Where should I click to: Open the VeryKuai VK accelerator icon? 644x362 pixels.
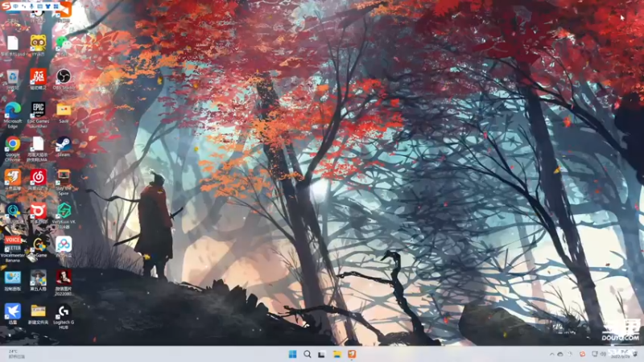[64, 212]
